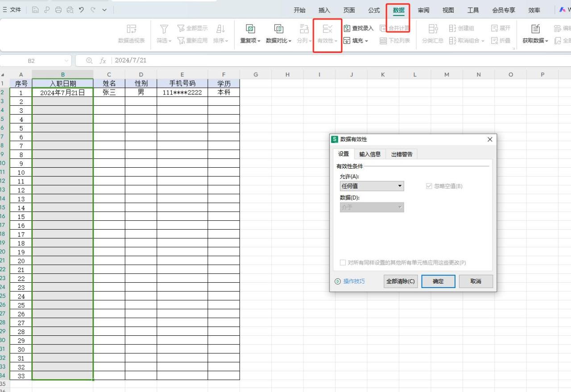Select cell with phone 111****2222
This screenshot has height=392, width=571.
click(x=182, y=92)
